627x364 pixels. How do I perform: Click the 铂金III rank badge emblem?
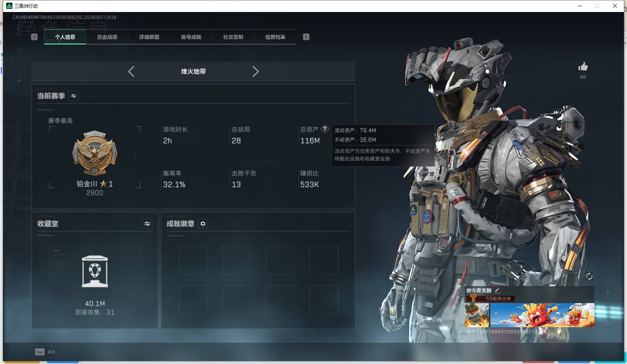[95, 153]
